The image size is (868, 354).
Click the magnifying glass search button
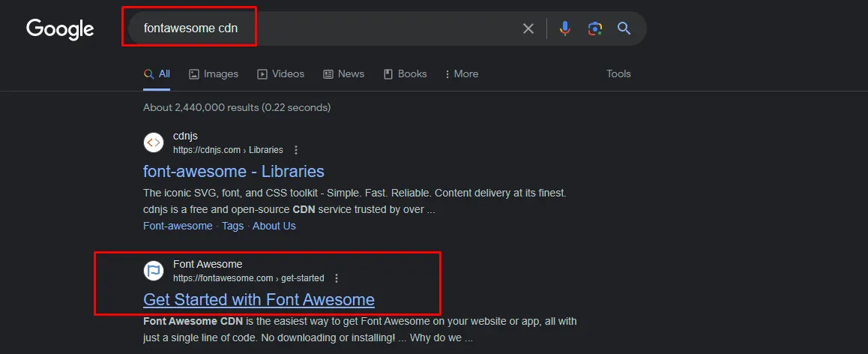(x=624, y=28)
